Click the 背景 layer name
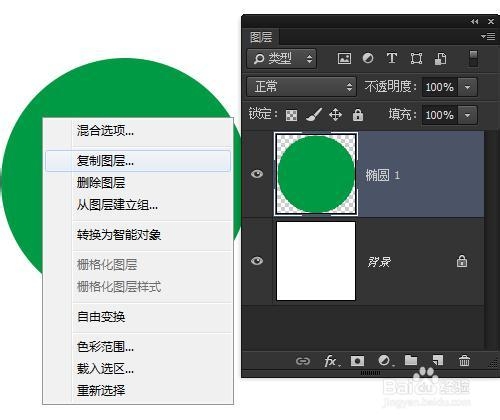This screenshot has width=500, height=420. (379, 262)
